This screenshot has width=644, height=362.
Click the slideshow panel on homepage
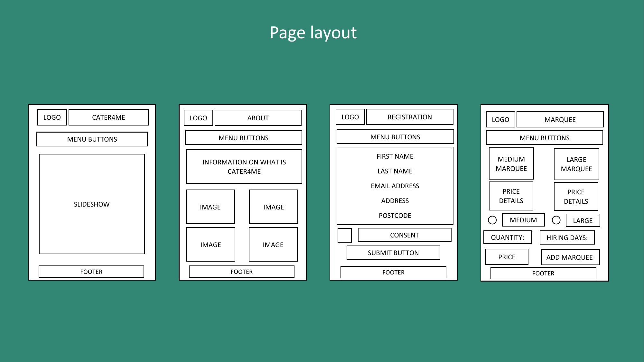(91, 205)
